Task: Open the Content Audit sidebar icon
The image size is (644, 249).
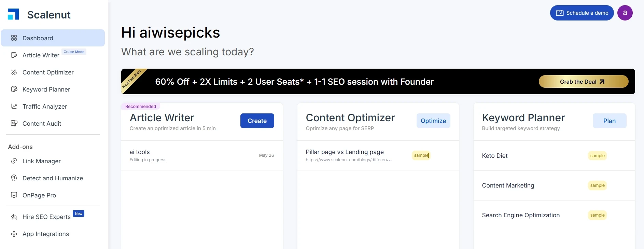Action: point(14,123)
